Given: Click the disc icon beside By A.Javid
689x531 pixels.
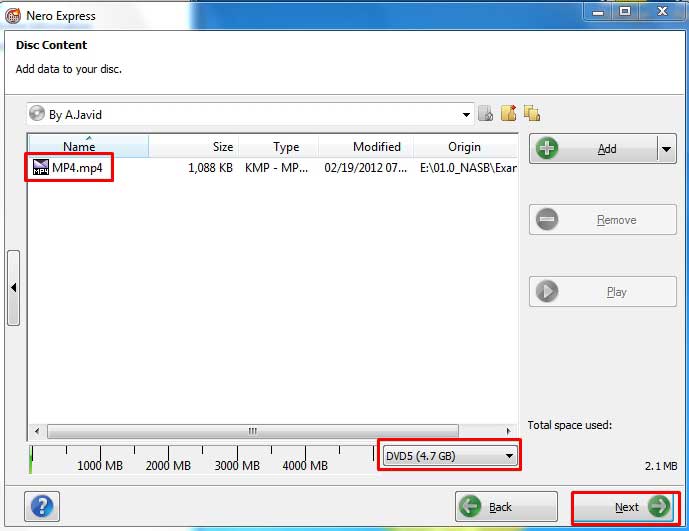Looking at the screenshot, I should pos(37,113).
